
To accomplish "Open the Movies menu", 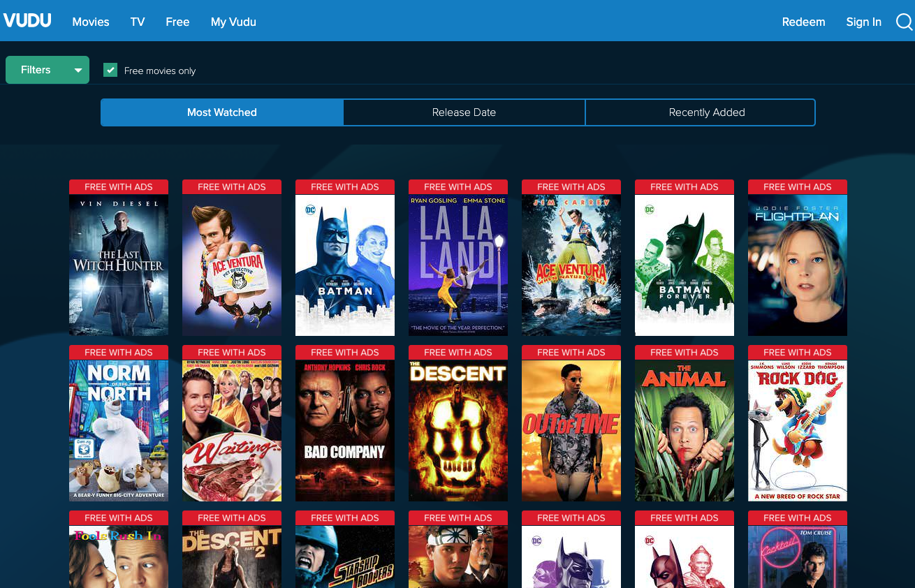I will coord(91,22).
